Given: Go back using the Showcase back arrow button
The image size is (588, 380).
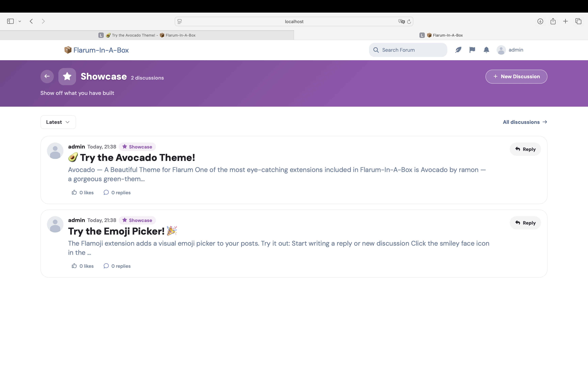Looking at the screenshot, I should coord(47,77).
